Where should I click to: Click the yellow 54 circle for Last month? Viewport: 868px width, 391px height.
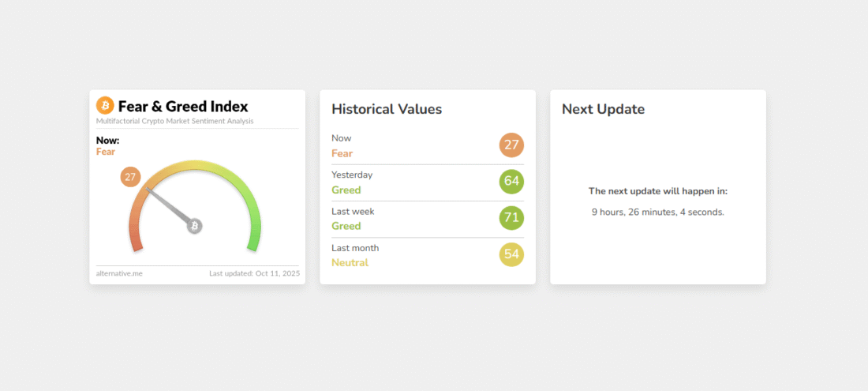click(511, 254)
